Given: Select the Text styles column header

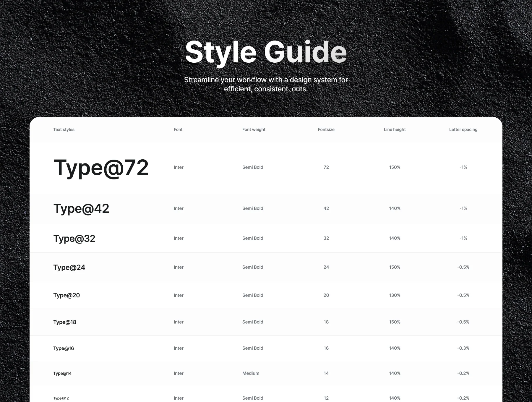Looking at the screenshot, I should pos(64,129).
